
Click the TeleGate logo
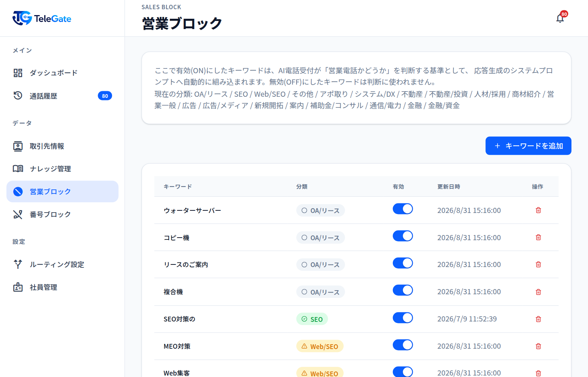42,18
